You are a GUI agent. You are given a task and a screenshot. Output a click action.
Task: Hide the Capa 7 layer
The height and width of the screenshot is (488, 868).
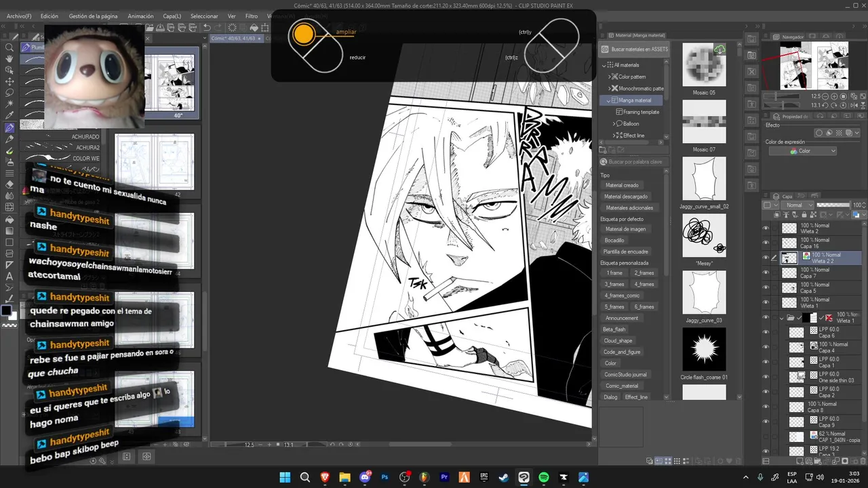click(766, 272)
